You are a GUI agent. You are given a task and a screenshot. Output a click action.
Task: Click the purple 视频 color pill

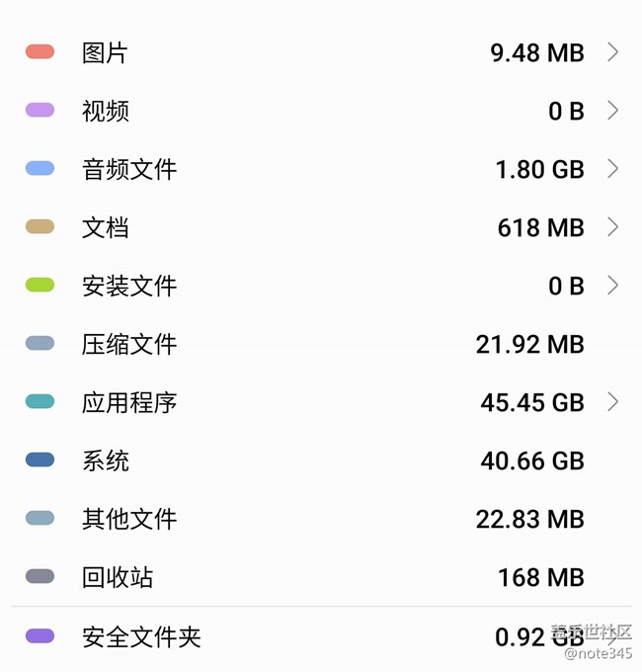[x=40, y=111]
